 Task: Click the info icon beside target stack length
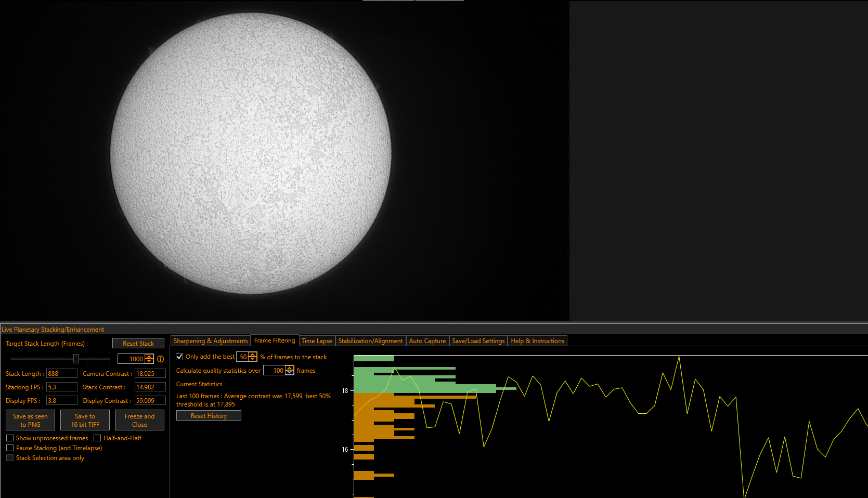(160, 359)
